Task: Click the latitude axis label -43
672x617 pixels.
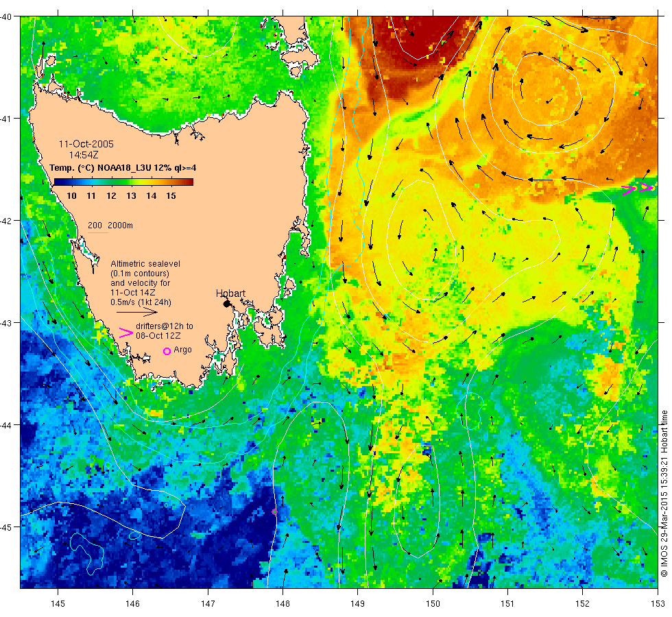Action: [x=7, y=323]
